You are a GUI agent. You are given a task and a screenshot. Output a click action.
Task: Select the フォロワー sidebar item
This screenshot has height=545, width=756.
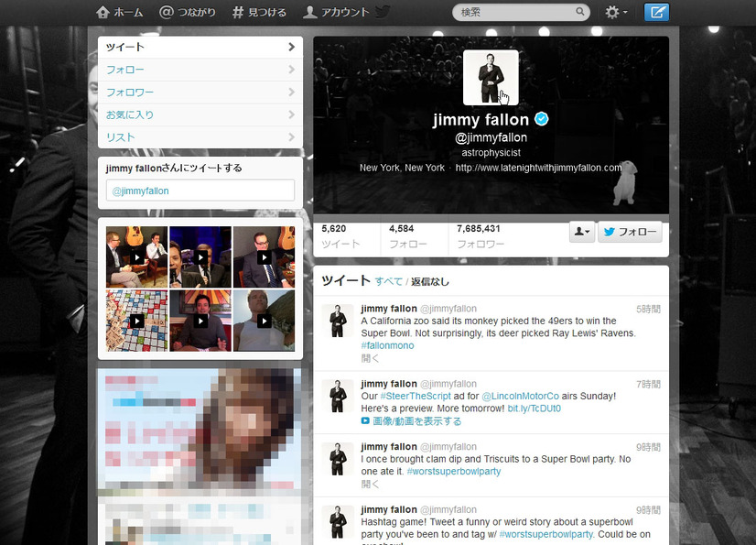200,93
